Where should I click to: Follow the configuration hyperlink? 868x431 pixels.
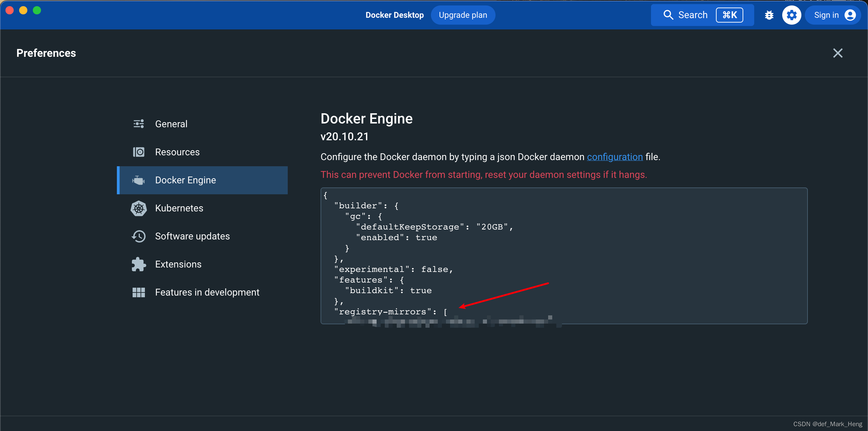(x=615, y=157)
